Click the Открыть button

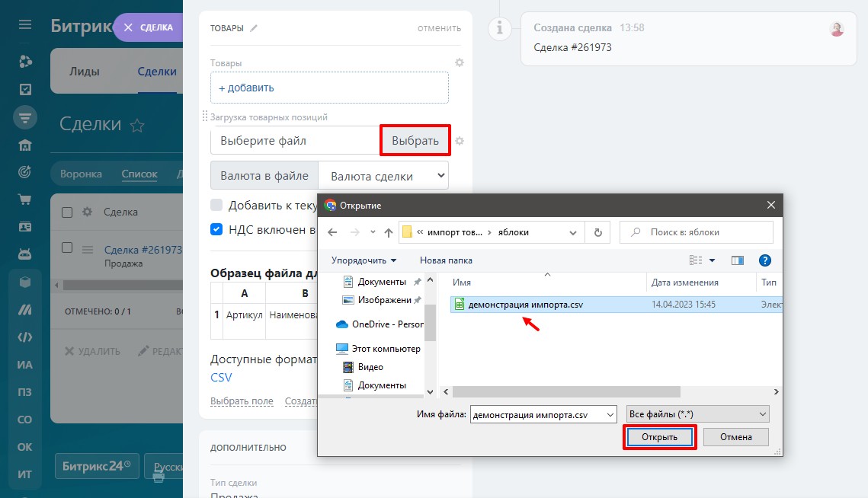(x=659, y=437)
